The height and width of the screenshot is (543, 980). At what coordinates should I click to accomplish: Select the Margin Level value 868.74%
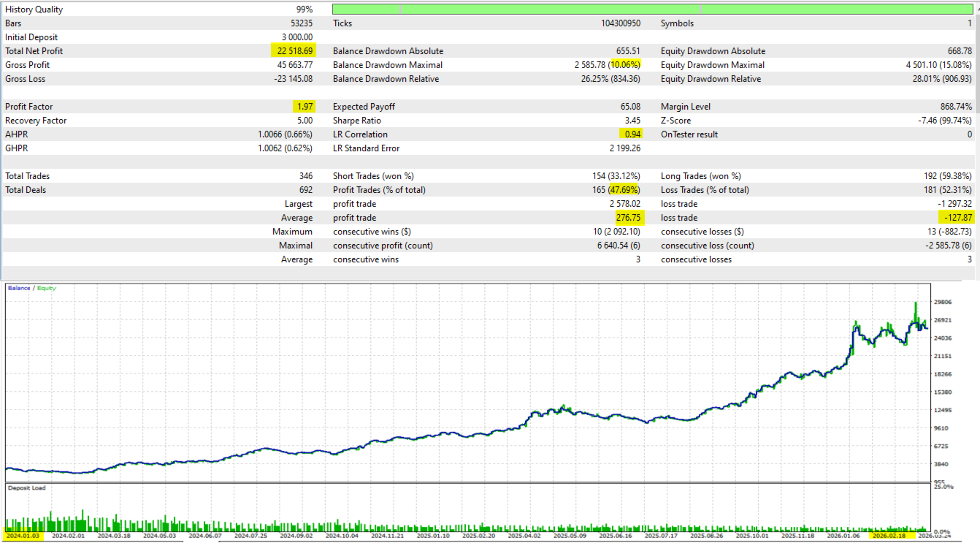[x=957, y=107]
